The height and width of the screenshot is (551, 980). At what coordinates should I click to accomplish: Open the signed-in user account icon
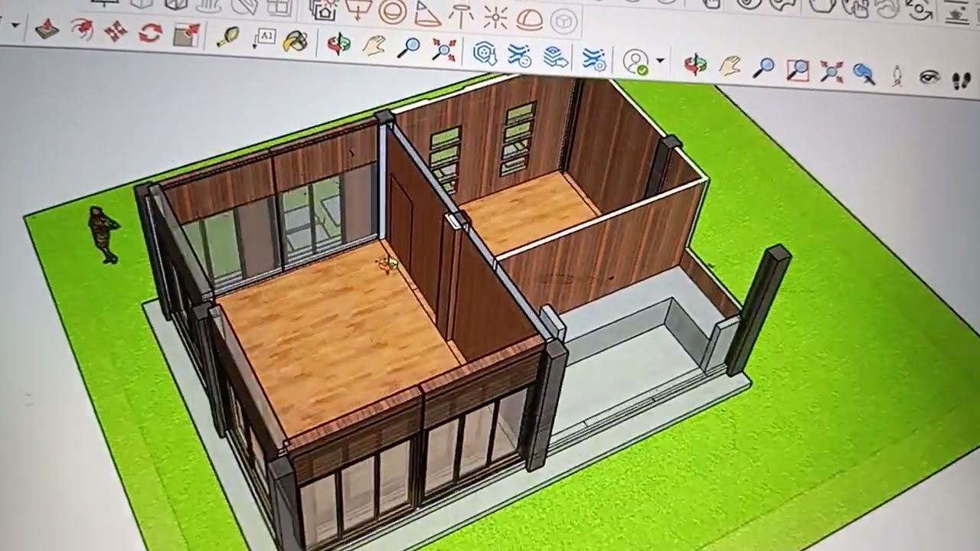(x=635, y=61)
